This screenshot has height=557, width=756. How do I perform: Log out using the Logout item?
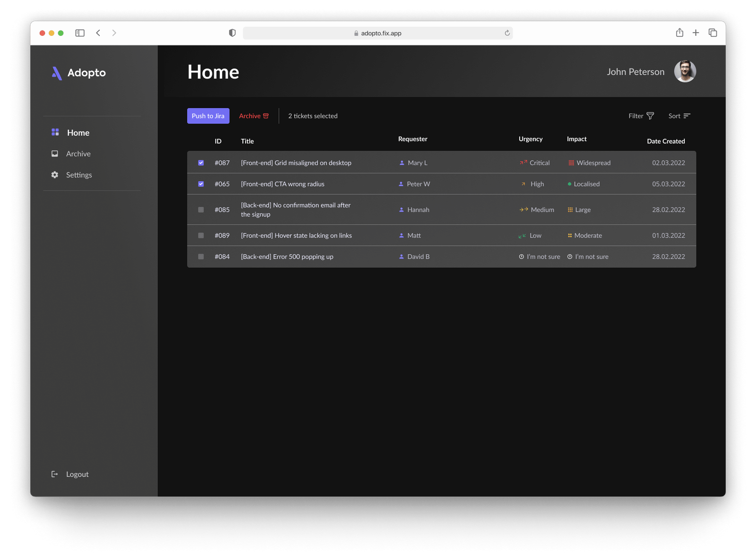pos(70,474)
